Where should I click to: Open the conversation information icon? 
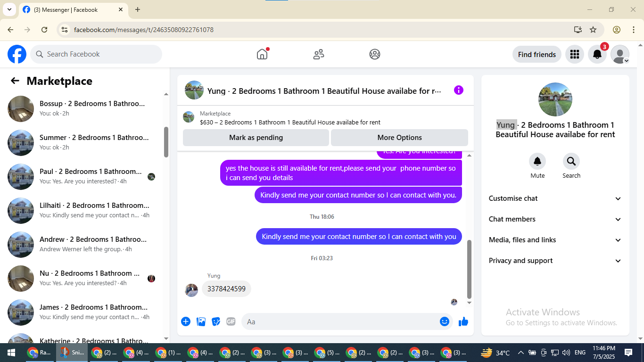pyautogui.click(x=459, y=90)
